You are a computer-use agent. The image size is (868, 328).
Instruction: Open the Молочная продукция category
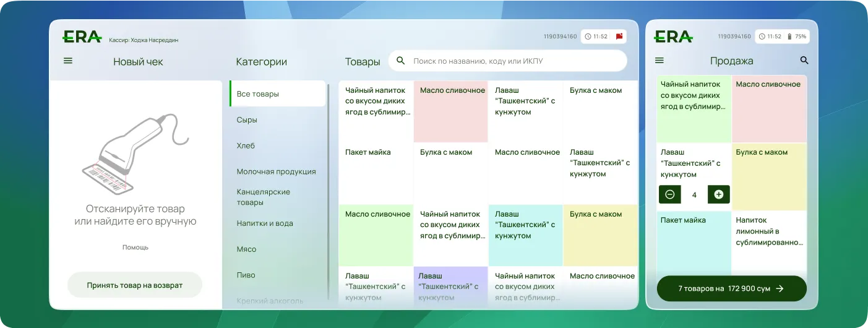pos(276,171)
